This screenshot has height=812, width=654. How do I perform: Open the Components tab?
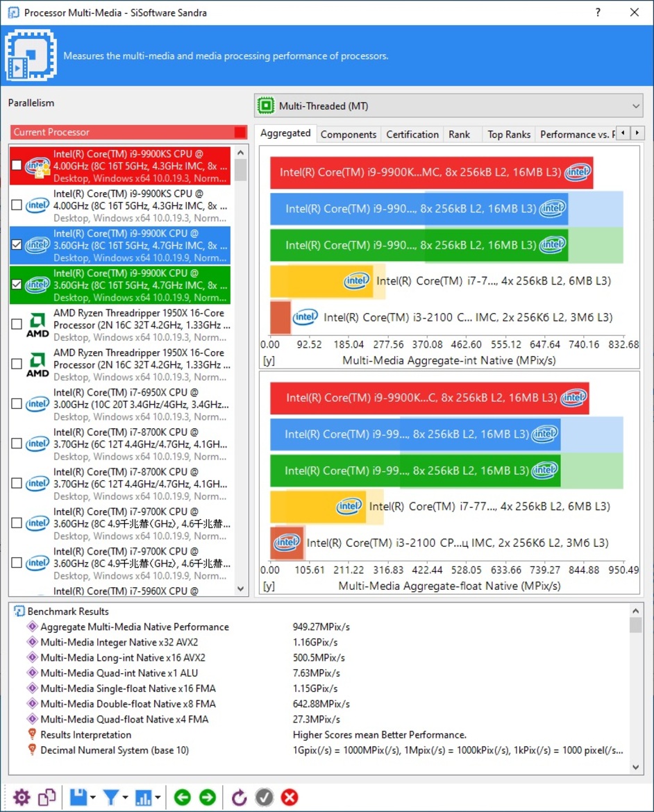click(x=349, y=135)
